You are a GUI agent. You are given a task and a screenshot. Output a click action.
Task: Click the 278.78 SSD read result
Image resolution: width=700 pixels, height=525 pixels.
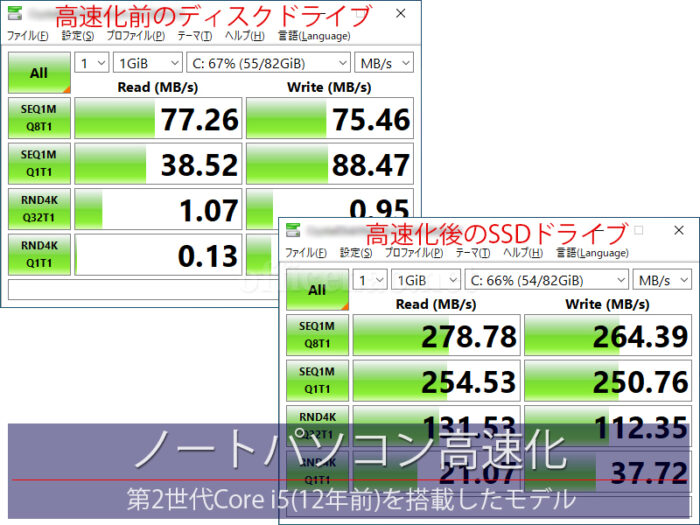tap(437, 335)
